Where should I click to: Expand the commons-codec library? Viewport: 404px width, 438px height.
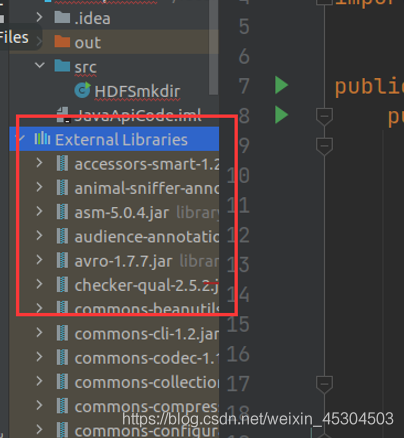(39, 357)
